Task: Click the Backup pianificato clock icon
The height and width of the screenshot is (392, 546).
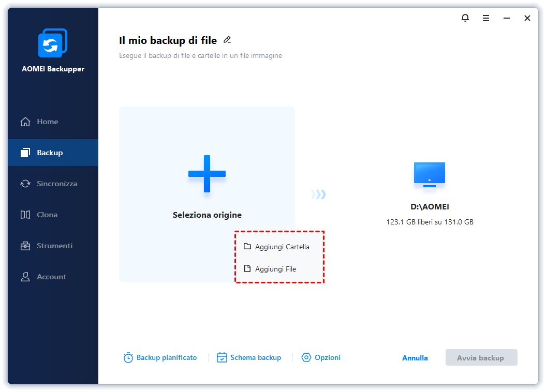Action: click(x=128, y=358)
